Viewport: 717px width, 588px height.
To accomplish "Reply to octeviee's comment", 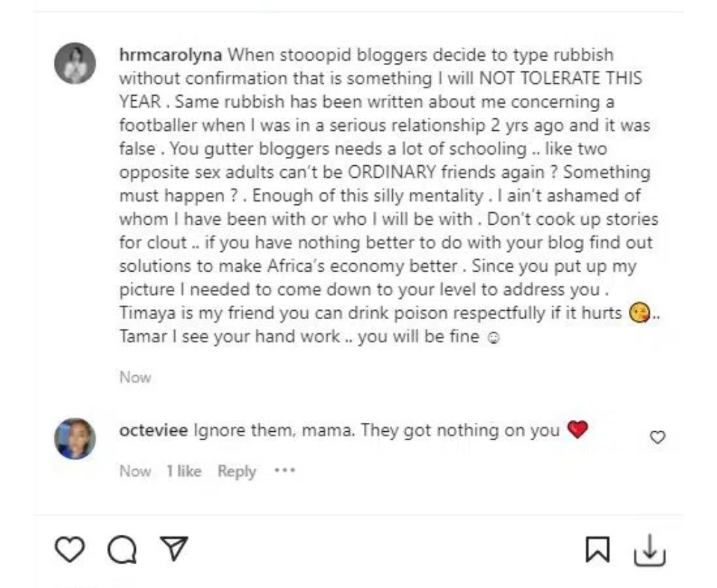I will click(x=237, y=471).
